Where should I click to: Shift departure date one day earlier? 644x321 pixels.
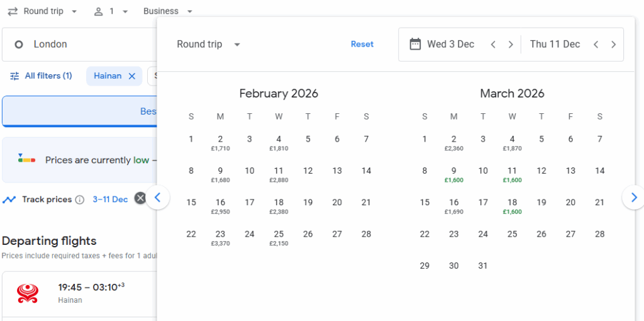(x=494, y=45)
